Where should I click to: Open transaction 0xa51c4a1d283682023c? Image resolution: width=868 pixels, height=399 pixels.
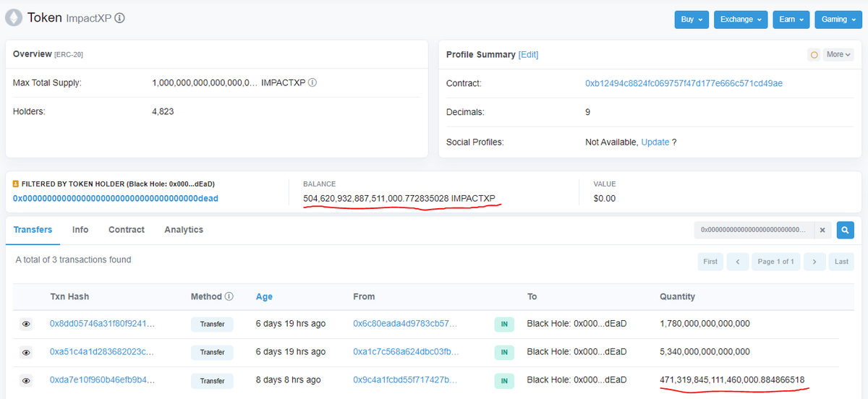click(x=102, y=352)
